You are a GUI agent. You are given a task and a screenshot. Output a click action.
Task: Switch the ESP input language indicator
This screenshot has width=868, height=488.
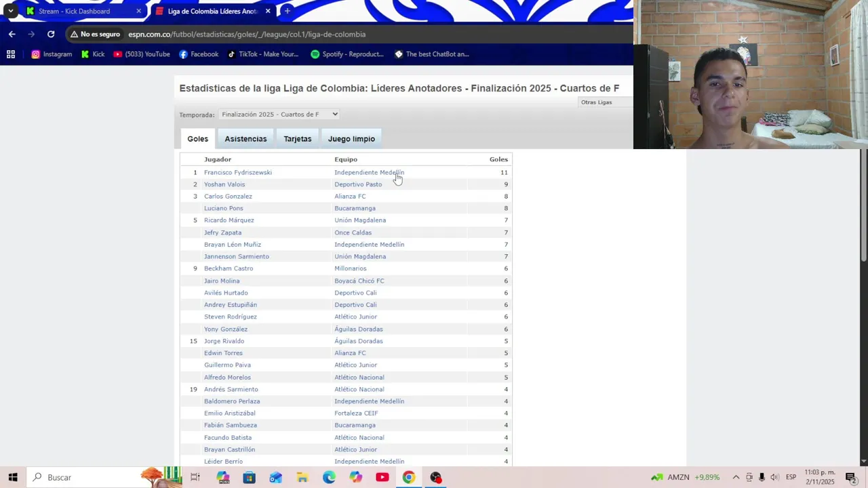tap(791, 477)
